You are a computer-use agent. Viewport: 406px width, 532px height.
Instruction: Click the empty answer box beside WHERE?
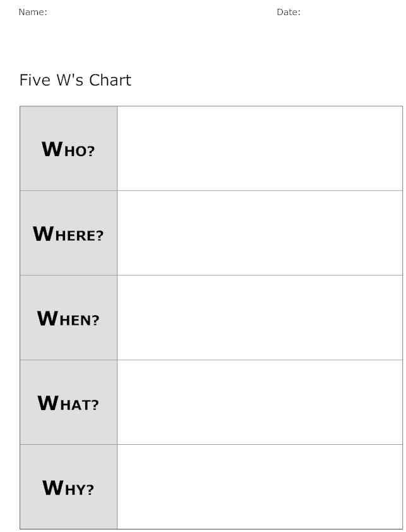point(260,233)
